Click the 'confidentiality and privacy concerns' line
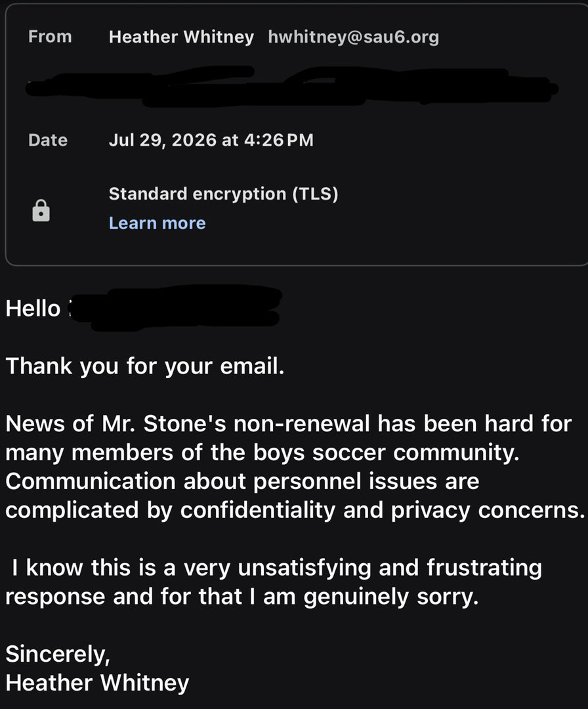 tap(295, 511)
